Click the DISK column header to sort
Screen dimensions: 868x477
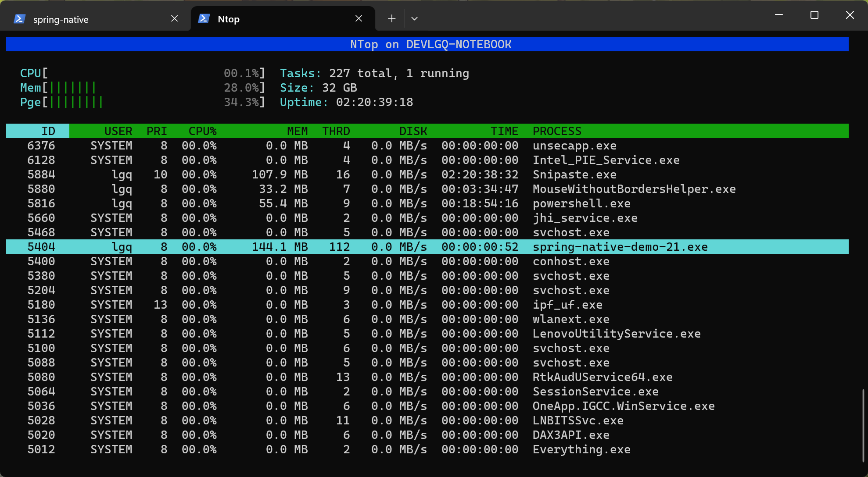414,130
